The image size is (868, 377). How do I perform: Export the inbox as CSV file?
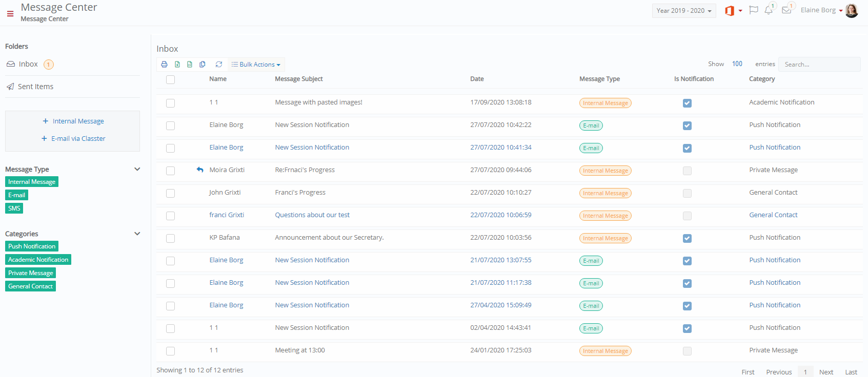click(x=190, y=65)
